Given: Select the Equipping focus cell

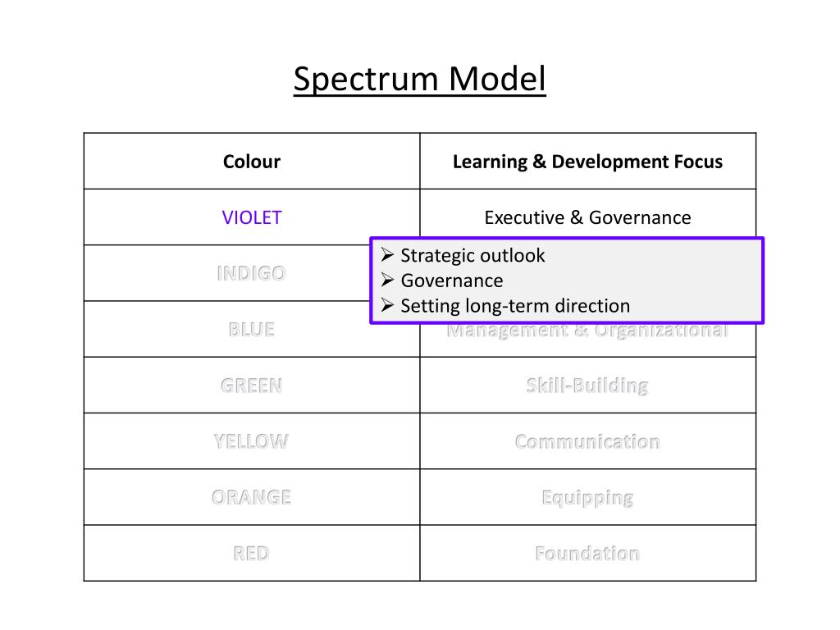Looking at the screenshot, I should click(x=587, y=497).
